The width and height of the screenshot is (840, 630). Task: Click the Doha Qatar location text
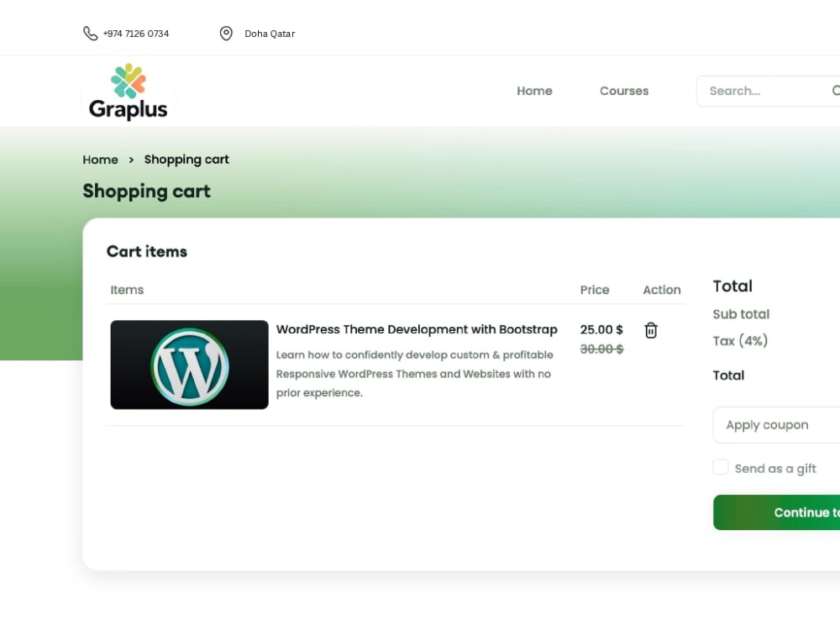click(270, 34)
